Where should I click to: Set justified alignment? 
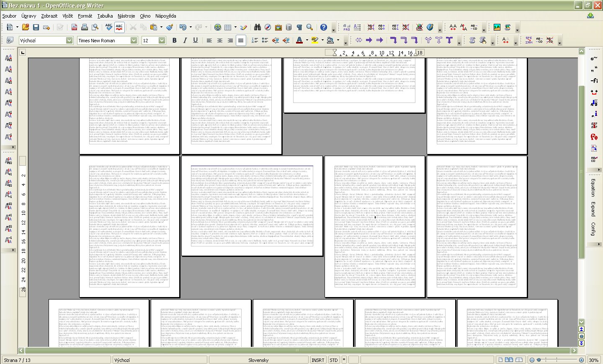click(240, 40)
